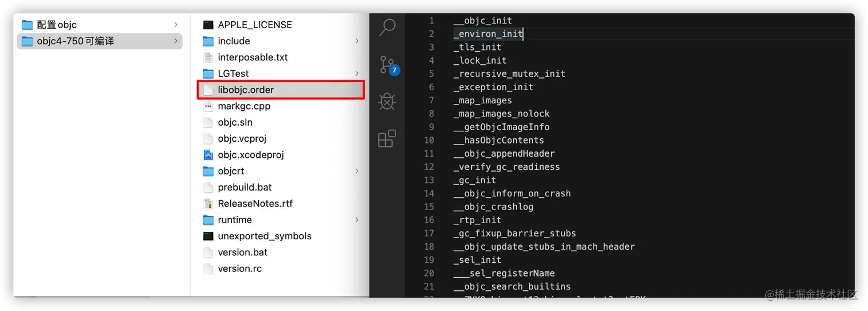The height and width of the screenshot is (311, 868).
Task: Open the Extensions view icon
Action: (x=387, y=138)
